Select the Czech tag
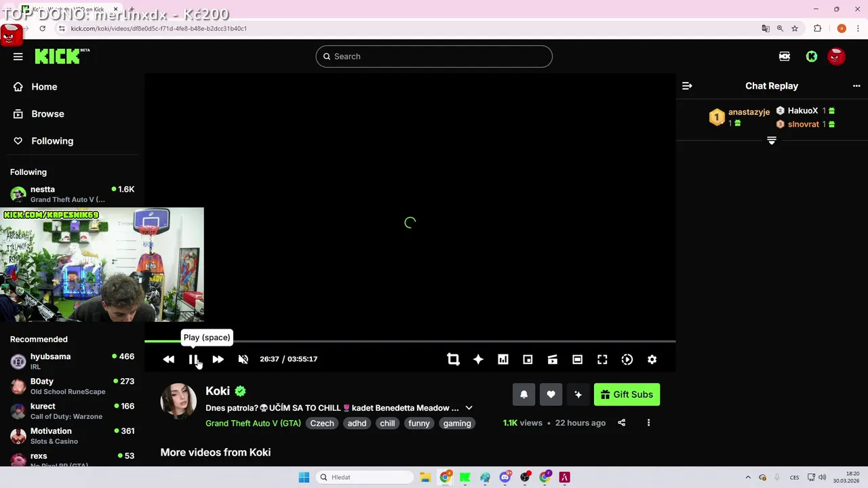 click(322, 423)
